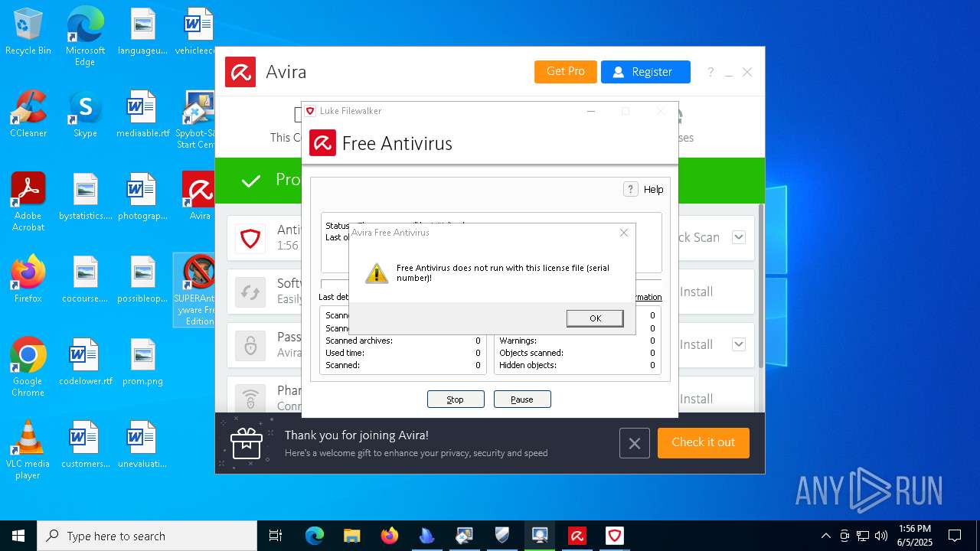Expand the Quick Scan dropdown arrow
980x551 pixels.
(739, 237)
